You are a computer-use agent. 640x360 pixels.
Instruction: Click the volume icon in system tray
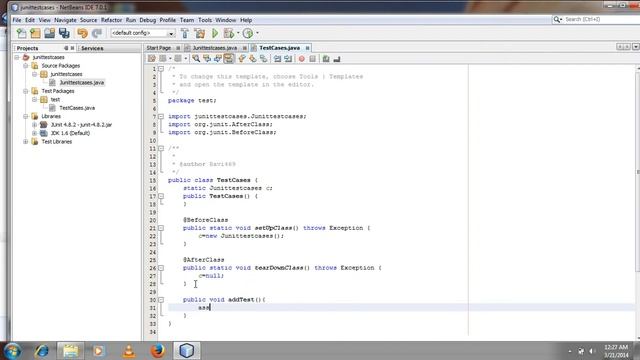pos(592,351)
